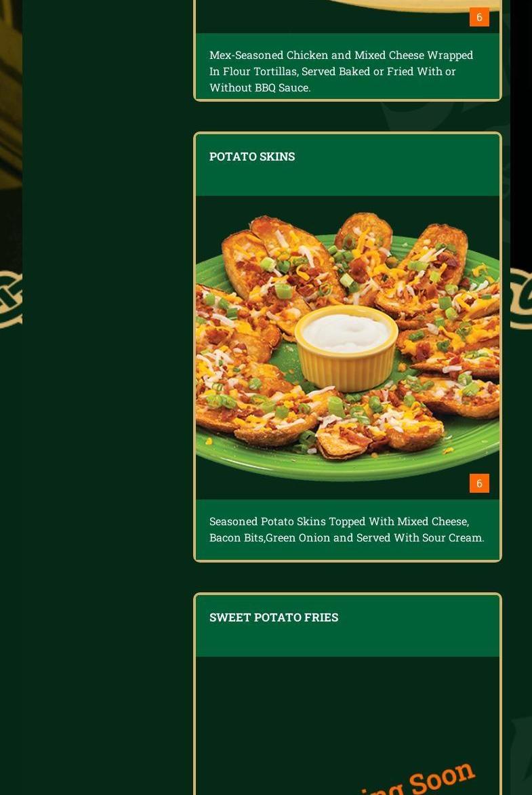Click the golden background image on far left
Screen dimensions: 532x795
(11, 102)
